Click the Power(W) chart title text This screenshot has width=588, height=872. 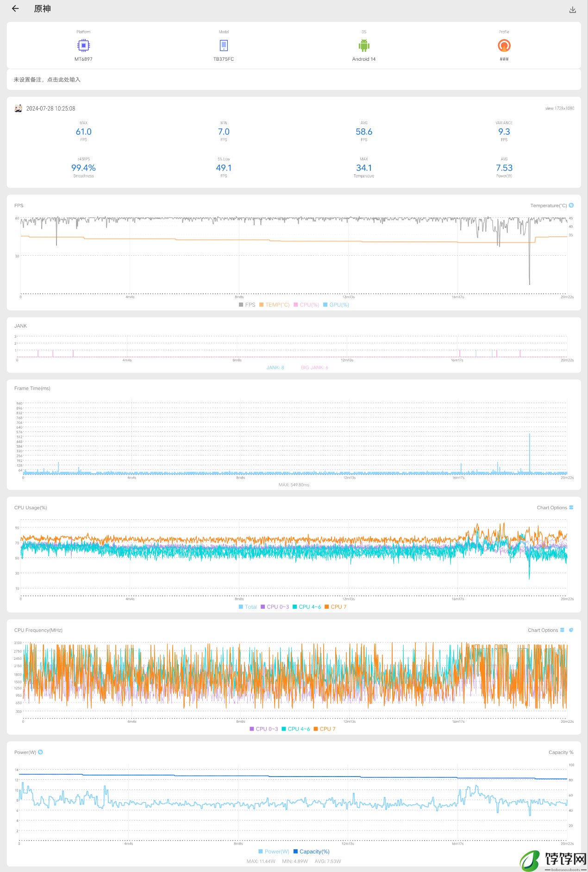coord(25,752)
